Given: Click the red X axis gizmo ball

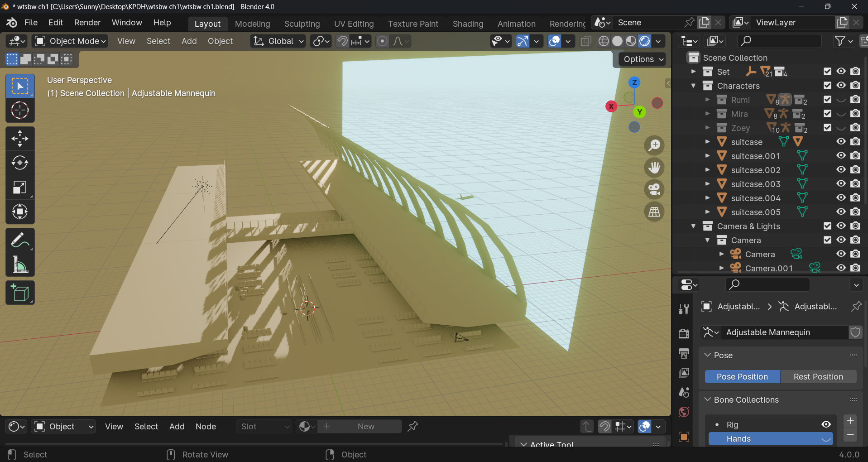Looking at the screenshot, I should [x=611, y=106].
